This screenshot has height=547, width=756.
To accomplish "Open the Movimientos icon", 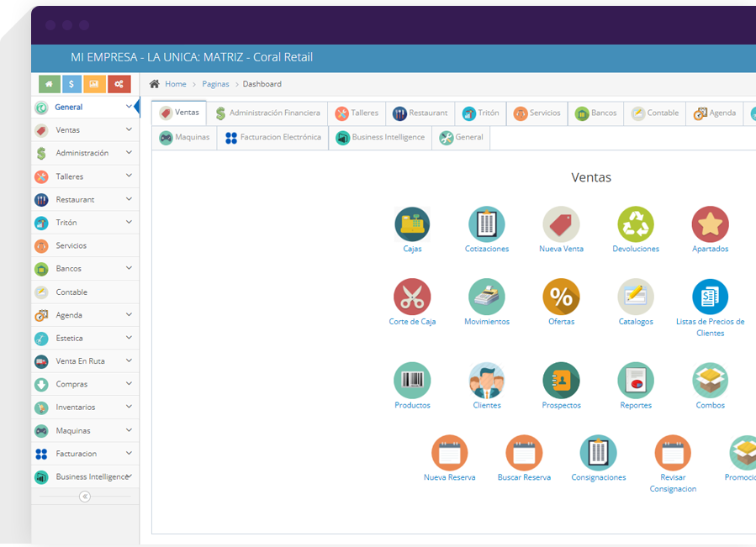I will coord(487,297).
